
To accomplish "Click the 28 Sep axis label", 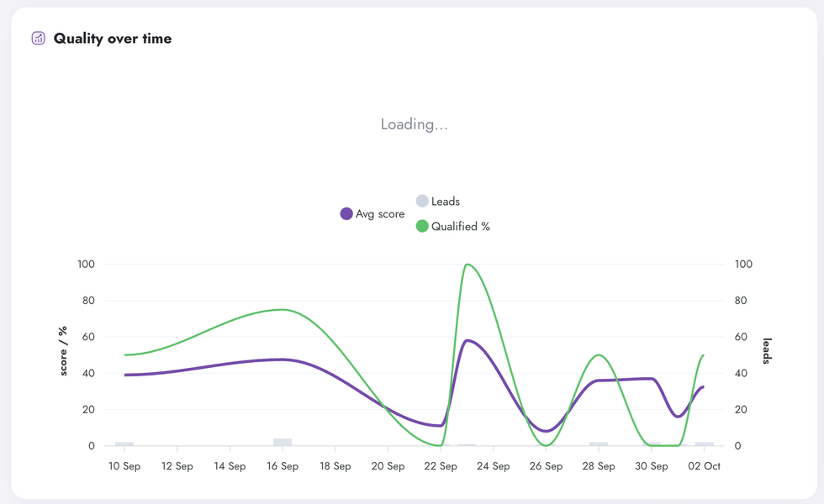I will click(599, 465).
